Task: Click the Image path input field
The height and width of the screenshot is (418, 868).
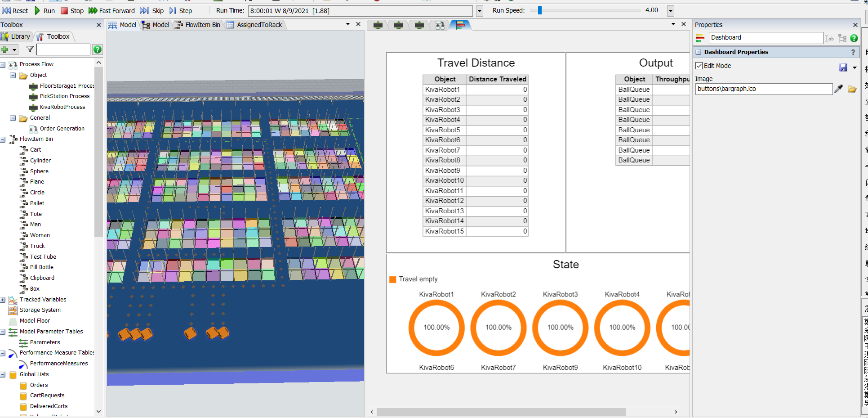Action: (763, 89)
